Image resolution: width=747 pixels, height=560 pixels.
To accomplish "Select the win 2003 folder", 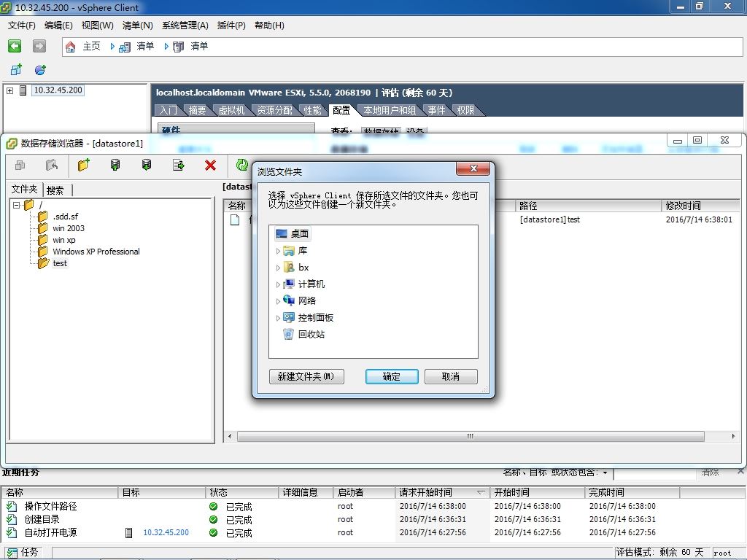I will 68,228.
